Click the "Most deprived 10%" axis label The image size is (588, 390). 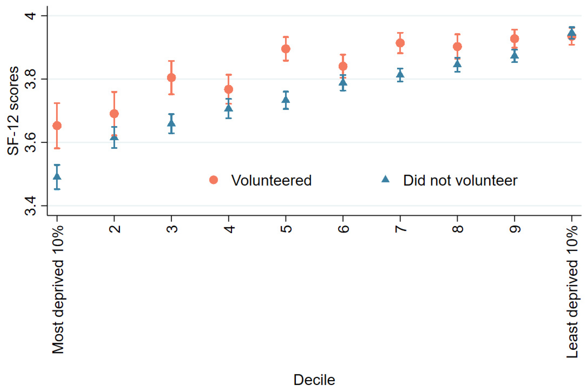point(58,289)
